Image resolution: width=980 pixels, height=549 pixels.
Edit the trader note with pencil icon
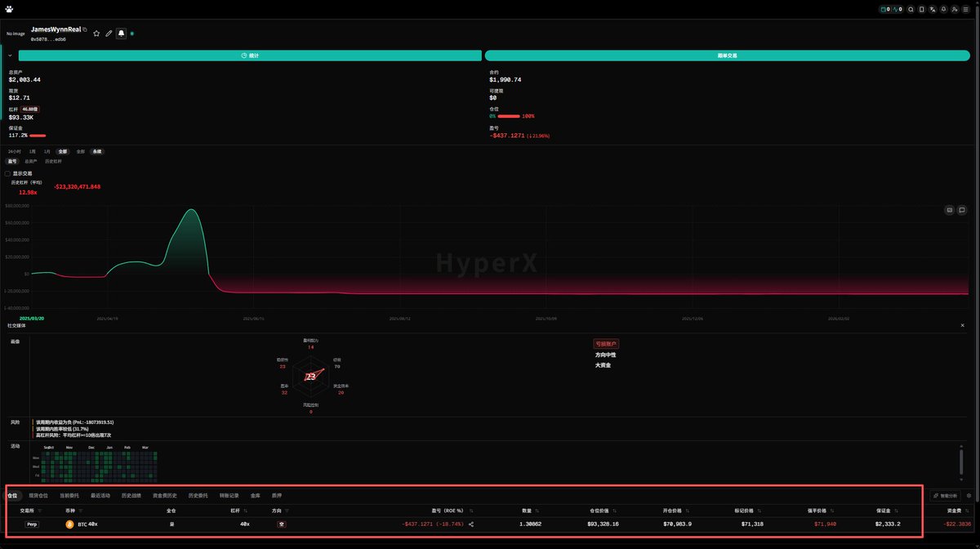coord(109,33)
